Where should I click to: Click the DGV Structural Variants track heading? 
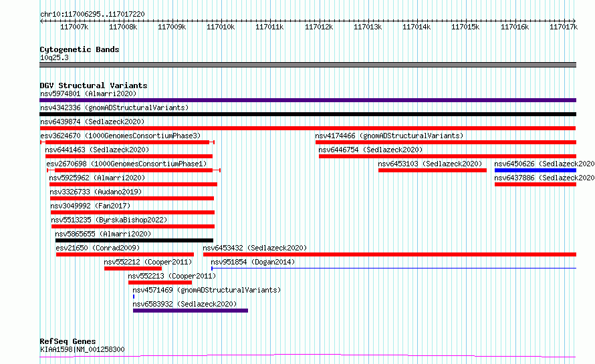(94, 85)
